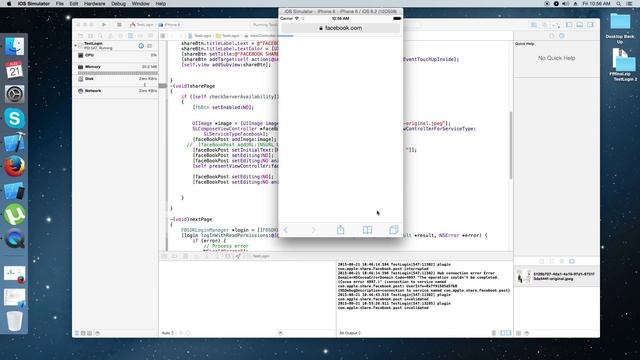The image size is (640, 360).
Task: Tap the Safari forward arrow in simulator
Action: 313,230
